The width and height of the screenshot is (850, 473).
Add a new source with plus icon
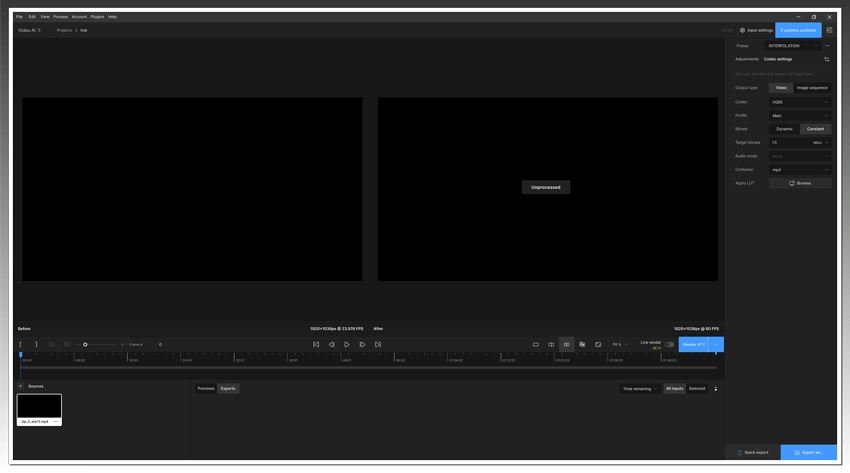pos(21,386)
